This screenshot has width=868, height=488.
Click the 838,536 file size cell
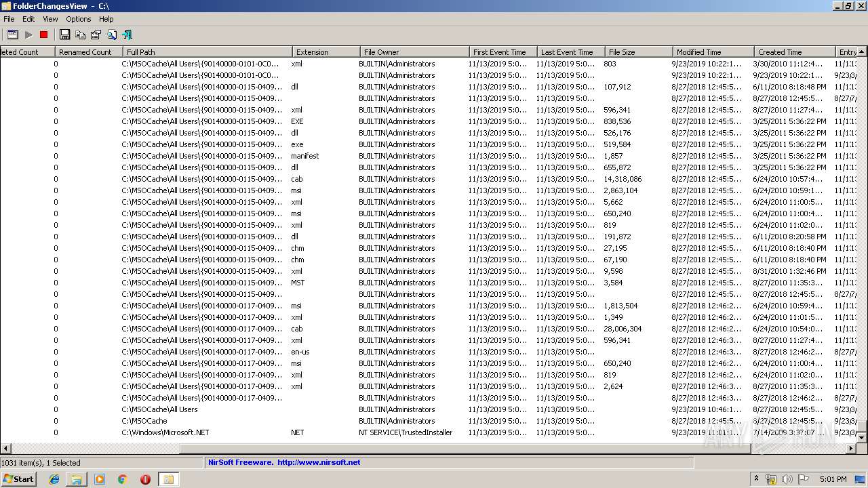click(x=617, y=121)
